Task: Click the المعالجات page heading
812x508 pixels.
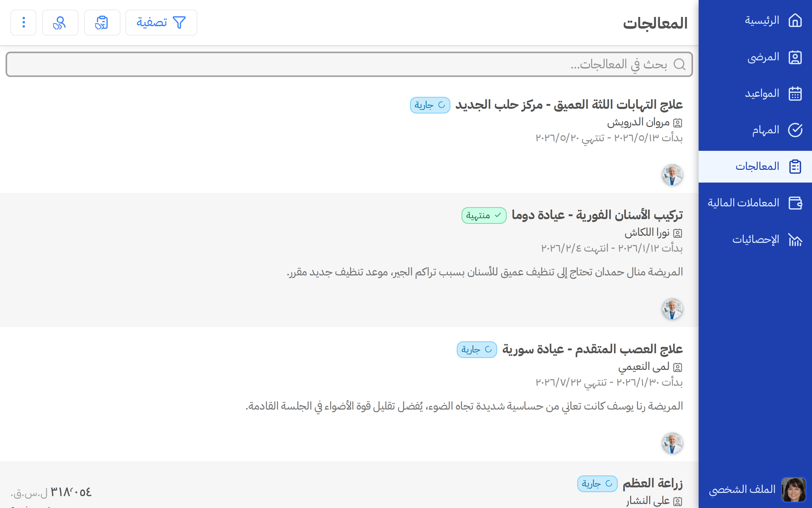Action: pos(655,24)
